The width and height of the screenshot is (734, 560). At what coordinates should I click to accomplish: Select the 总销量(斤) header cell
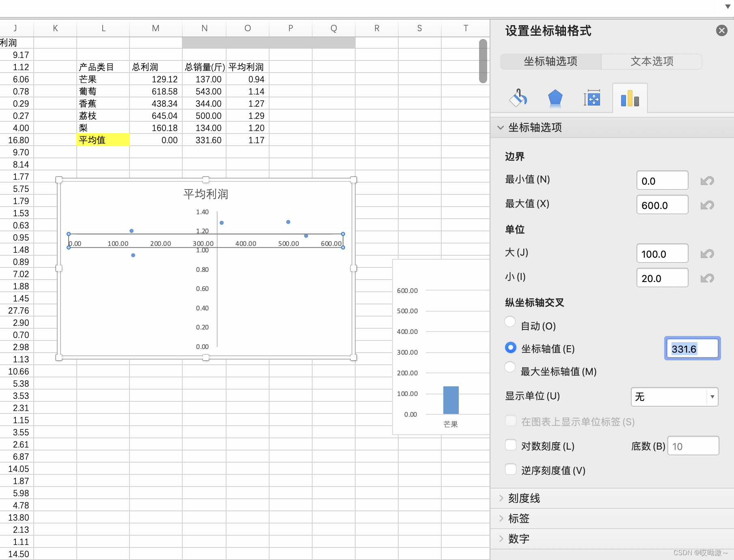pyautogui.click(x=204, y=67)
